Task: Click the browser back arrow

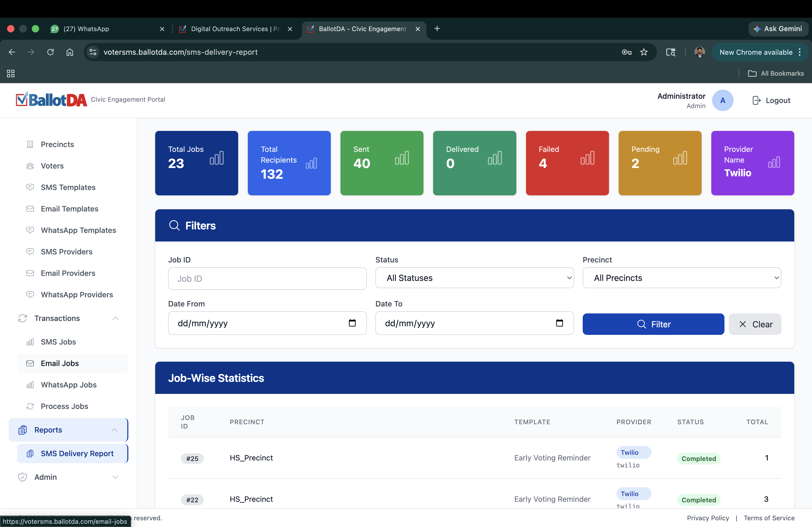Action: [12, 52]
